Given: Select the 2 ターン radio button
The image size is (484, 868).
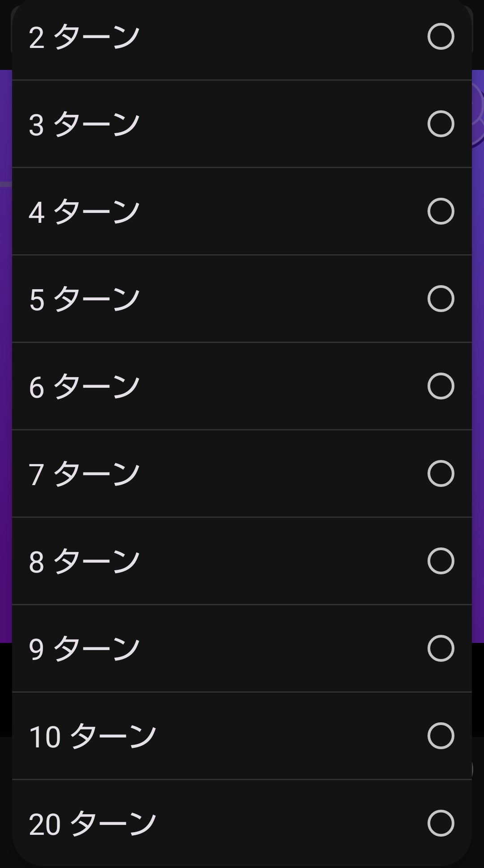Looking at the screenshot, I should tap(441, 36).
